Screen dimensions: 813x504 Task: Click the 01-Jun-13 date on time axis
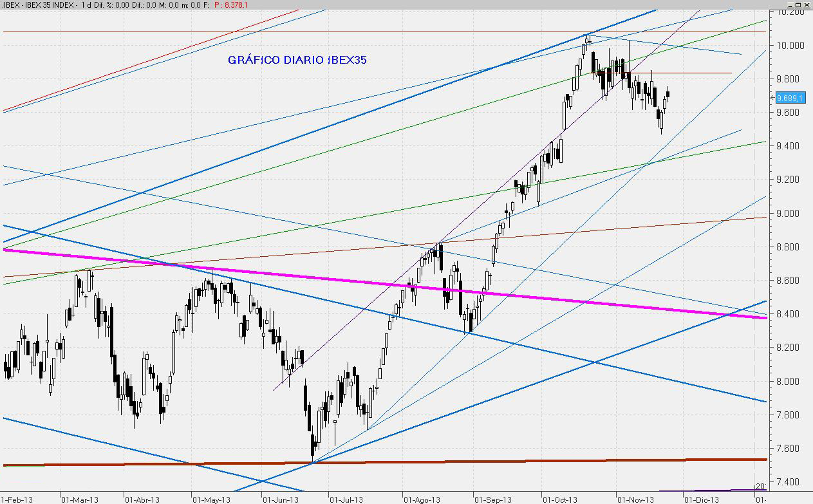click(281, 499)
